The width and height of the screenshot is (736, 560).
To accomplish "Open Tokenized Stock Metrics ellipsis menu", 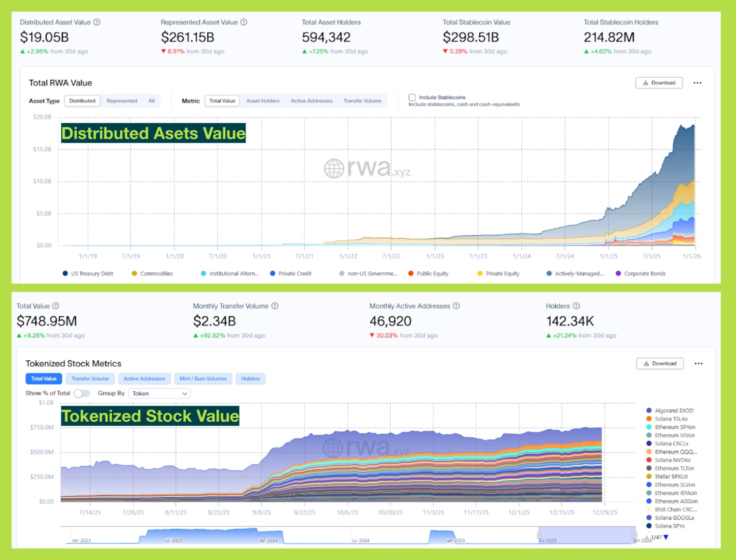I will pos(698,363).
